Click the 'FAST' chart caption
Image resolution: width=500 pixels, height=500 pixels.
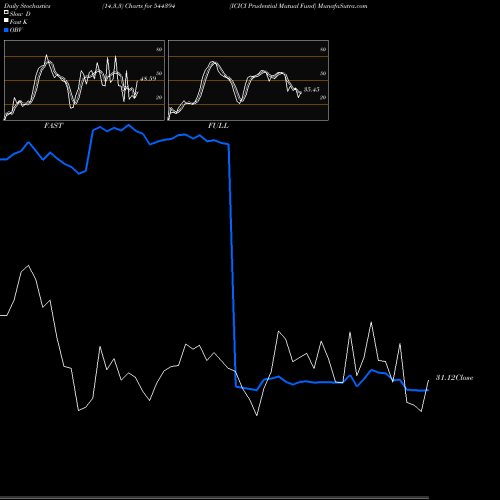53,126
